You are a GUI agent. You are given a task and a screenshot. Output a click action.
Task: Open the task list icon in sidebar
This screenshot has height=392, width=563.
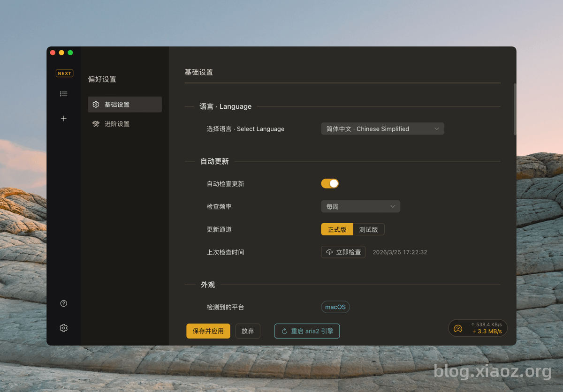[63, 94]
